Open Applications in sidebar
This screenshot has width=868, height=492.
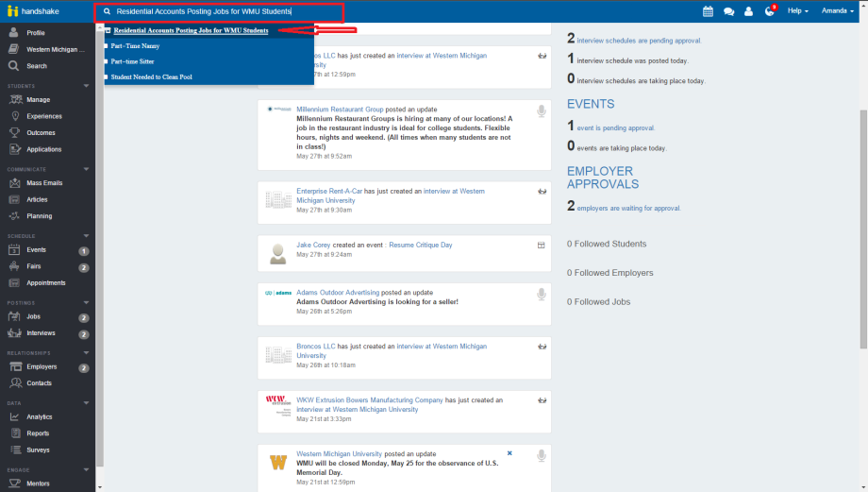[x=43, y=149]
